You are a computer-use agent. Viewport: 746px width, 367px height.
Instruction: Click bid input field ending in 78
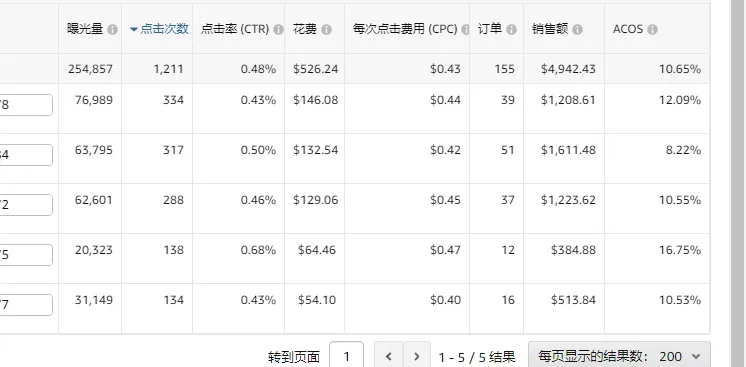[26, 105]
